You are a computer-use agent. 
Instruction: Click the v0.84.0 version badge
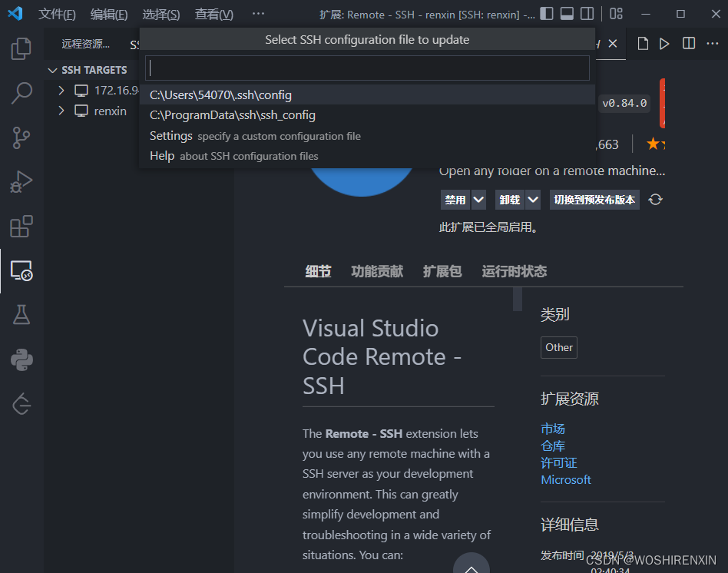pos(624,103)
